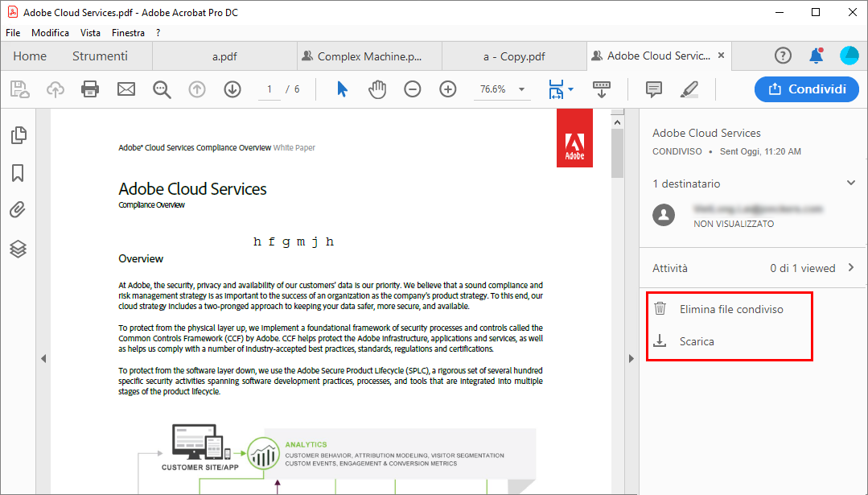View notifications bell icon

816,56
